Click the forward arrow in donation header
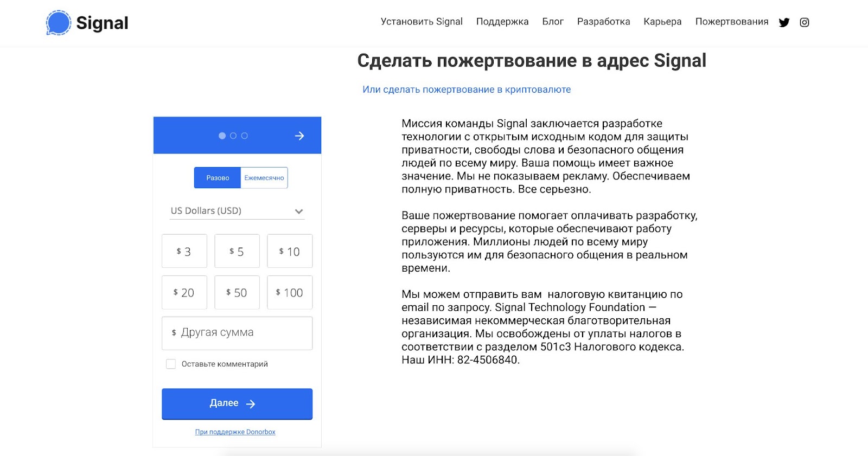The height and width of the screenshot is (456, 868). point(299,136)
